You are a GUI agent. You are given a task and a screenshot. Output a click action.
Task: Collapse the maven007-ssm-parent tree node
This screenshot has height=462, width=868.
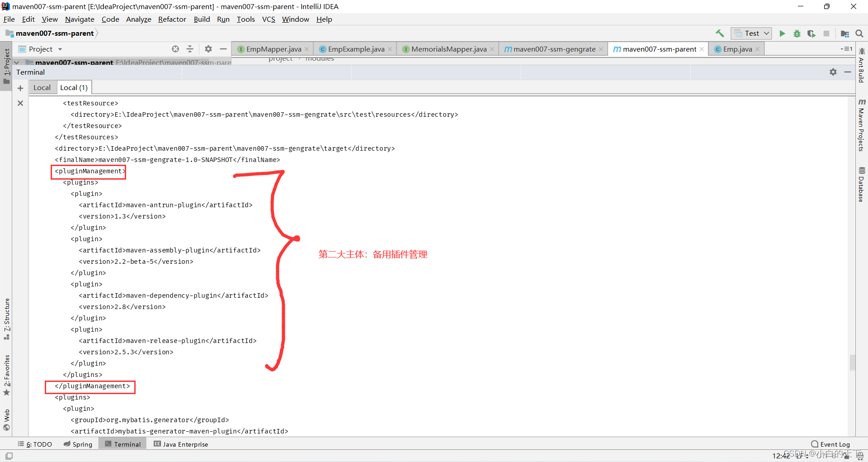click(x=17, y=62)
